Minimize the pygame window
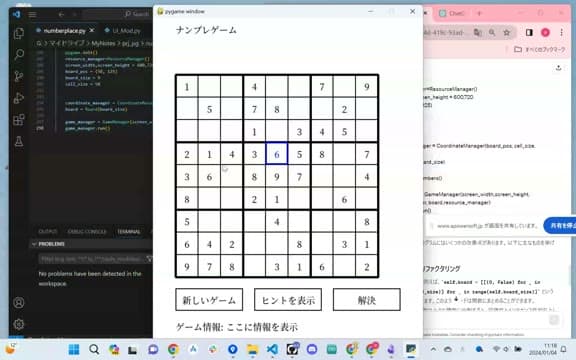The width and height of the screenshot is (576, 360). [x=371, y=11]
